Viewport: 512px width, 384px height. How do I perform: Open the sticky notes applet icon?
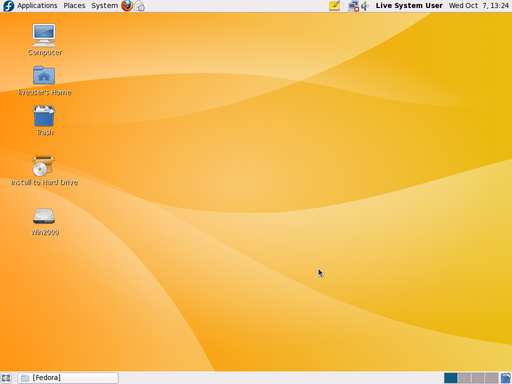click(334, 6)
